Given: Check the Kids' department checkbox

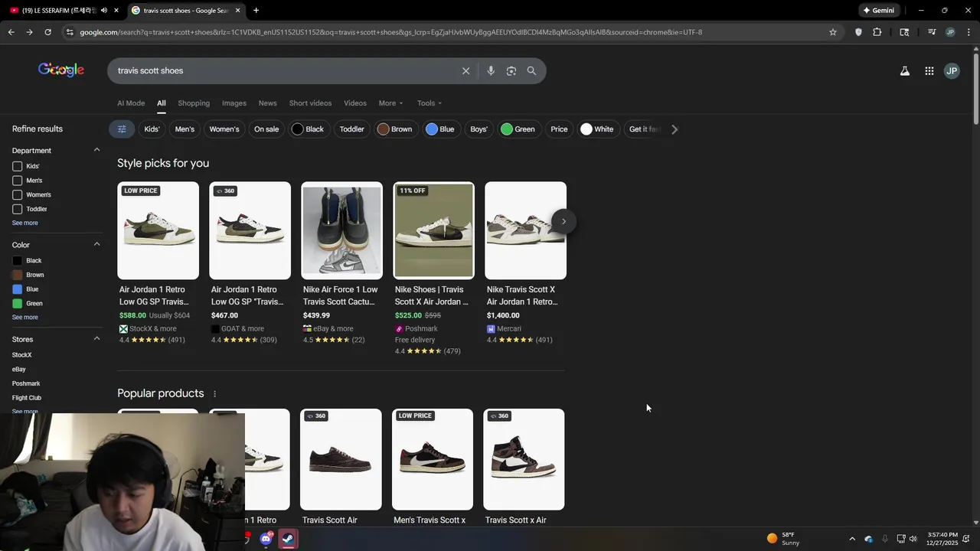Looking at the screenshot, I should coord(17,166).
